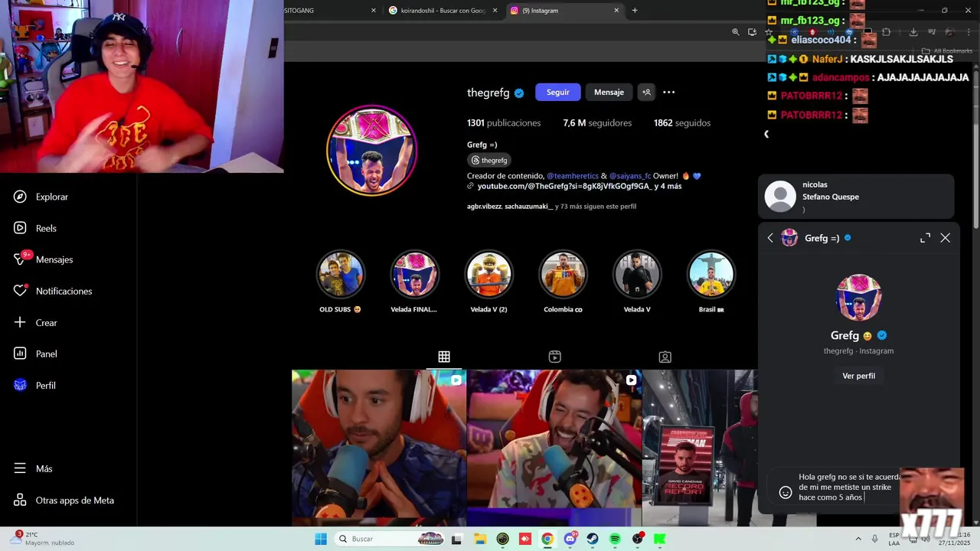Open emoji picker in message box
This screenshot has width=980, height=551.
pyautogui.click(x=785, y=493)
